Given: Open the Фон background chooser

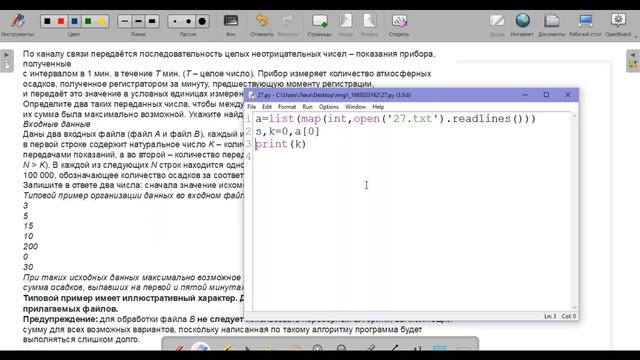Looking at the screenshot, I should click(x=231, y=24).
